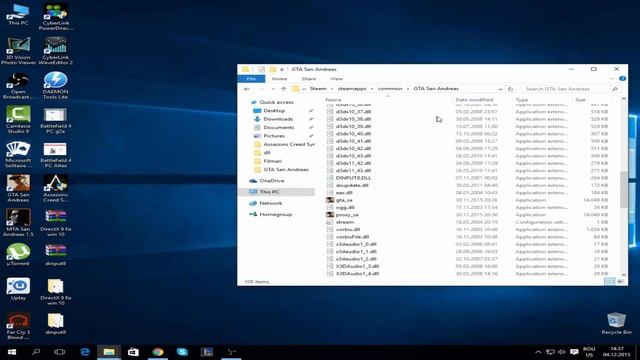Sort files by the Date modified column
Viewport: 640px width, 360px height.
click(474, 100)
